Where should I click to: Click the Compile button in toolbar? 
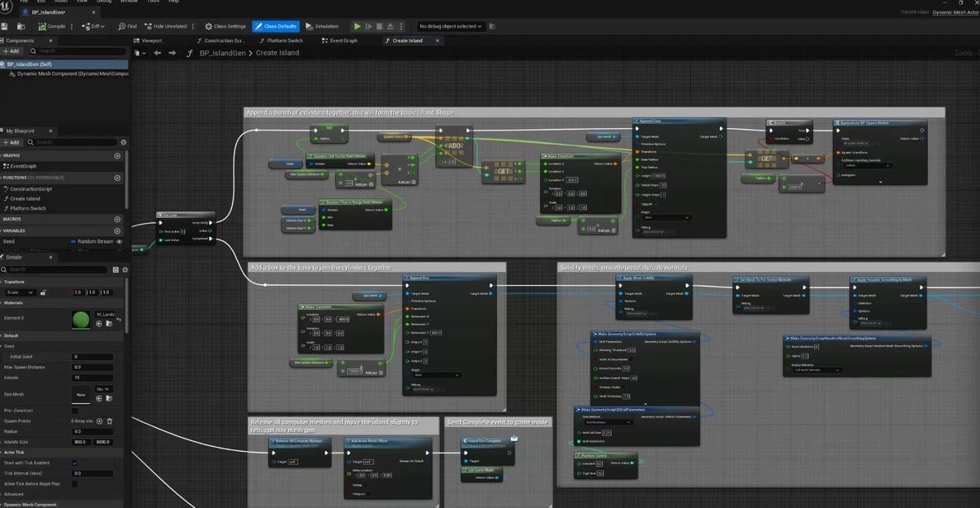52,26
